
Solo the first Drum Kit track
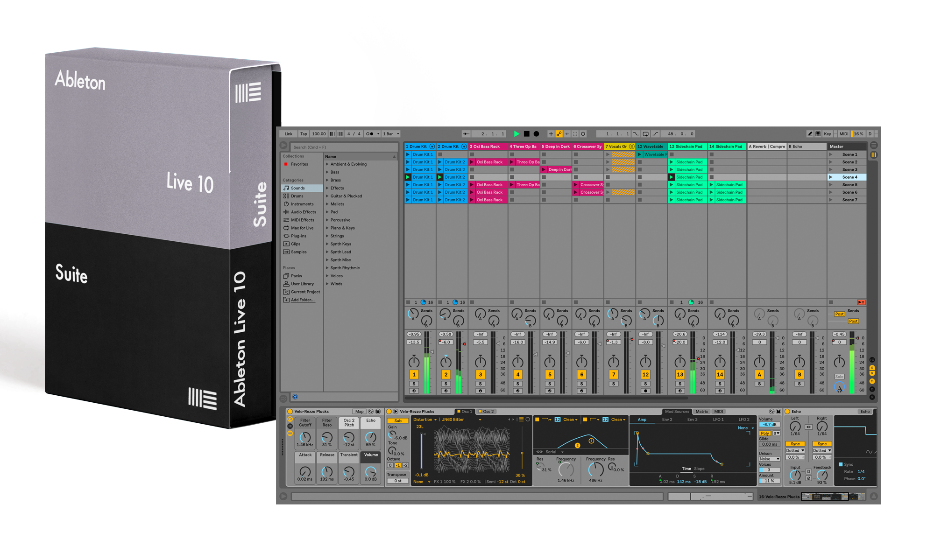coord(414,384)
